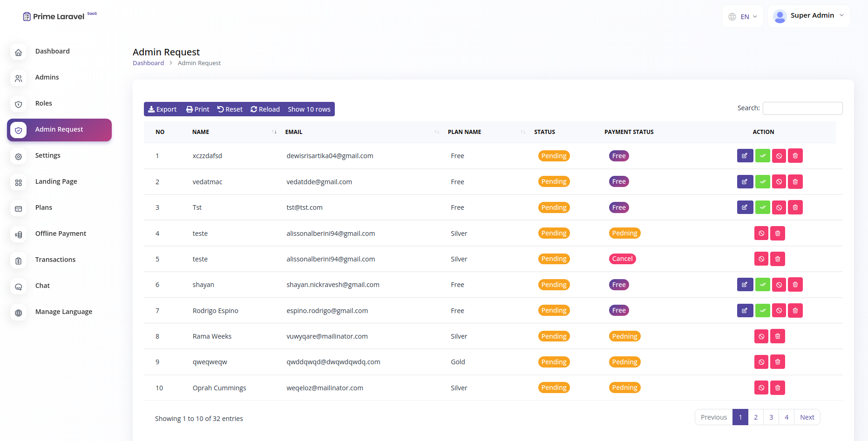Delete vedatmac's request using trash icon
The image size is (868, 441).
[795, 181]
